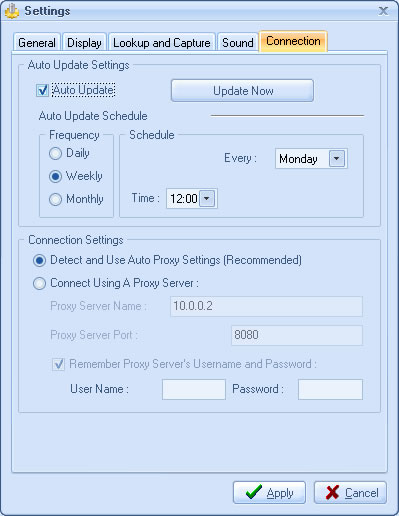Screen dimensions: 399x516
Task: Click the Apply button
Action: (269, 492)
